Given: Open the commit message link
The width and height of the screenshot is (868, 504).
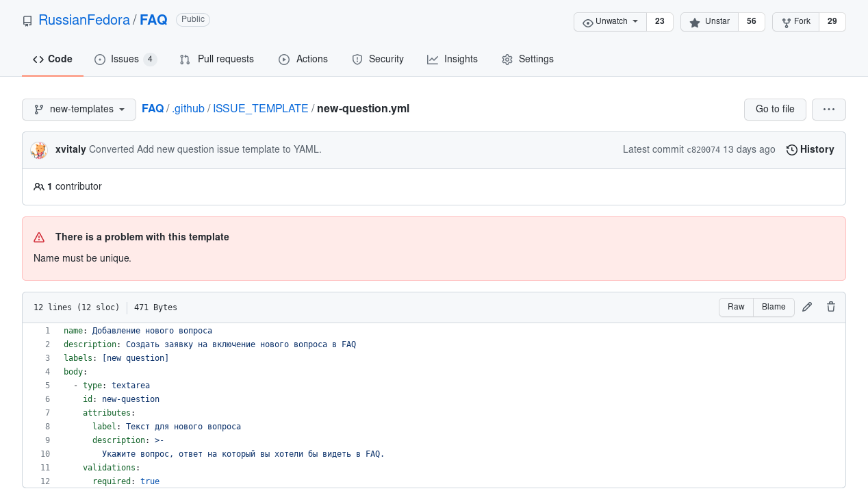Looking at the screenshot, I should tap(205, 149).
